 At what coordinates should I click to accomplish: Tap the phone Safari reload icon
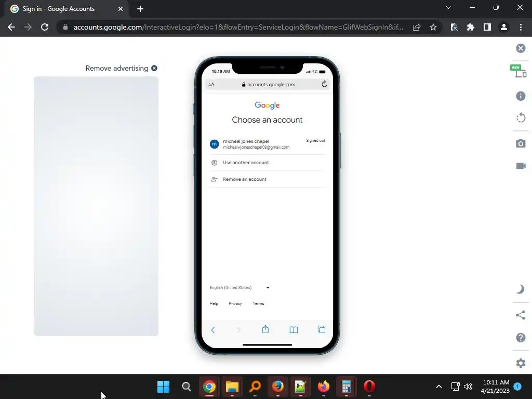tap(324, 84)
